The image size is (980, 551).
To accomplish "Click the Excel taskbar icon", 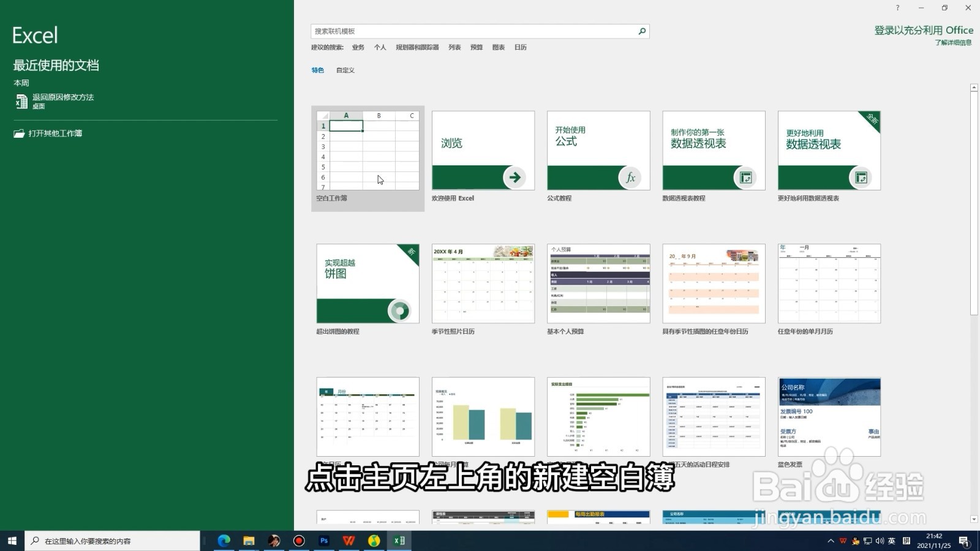I will 399,541.
